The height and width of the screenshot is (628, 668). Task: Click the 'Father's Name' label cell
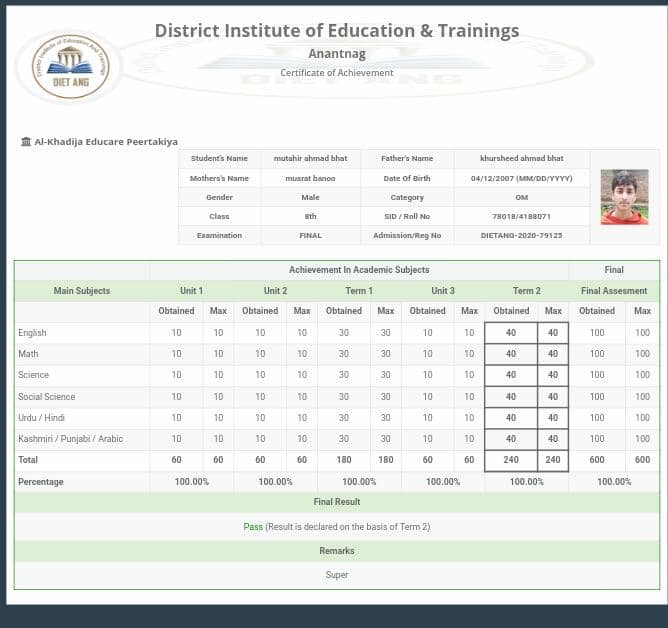pyautogui.click(x=407, y=158)
